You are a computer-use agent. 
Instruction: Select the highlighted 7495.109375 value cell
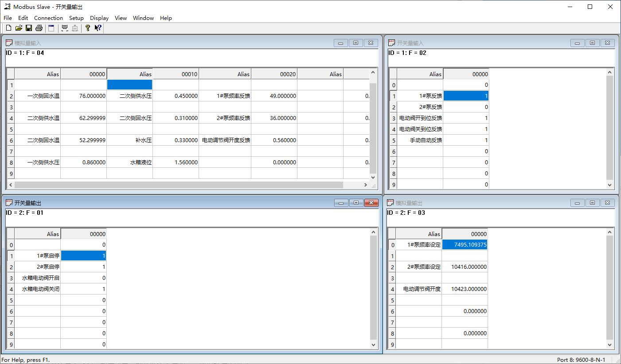pyautogui.click(x=465, y=244)
